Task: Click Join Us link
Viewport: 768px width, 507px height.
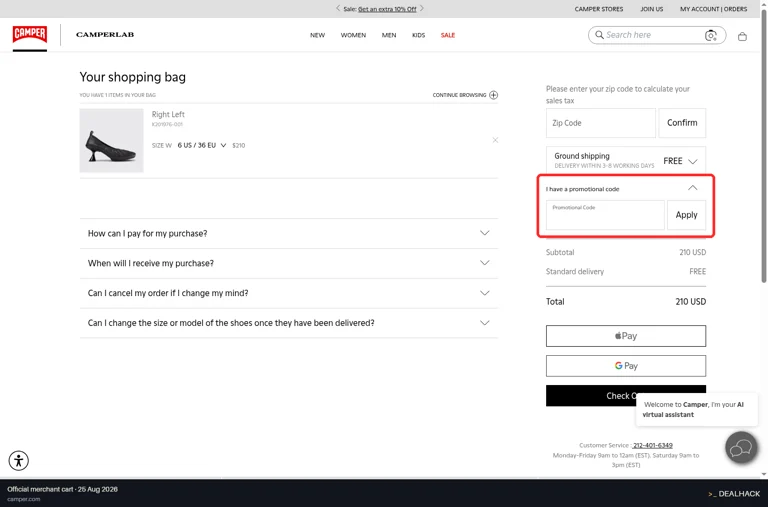Action: pos(651,9)
